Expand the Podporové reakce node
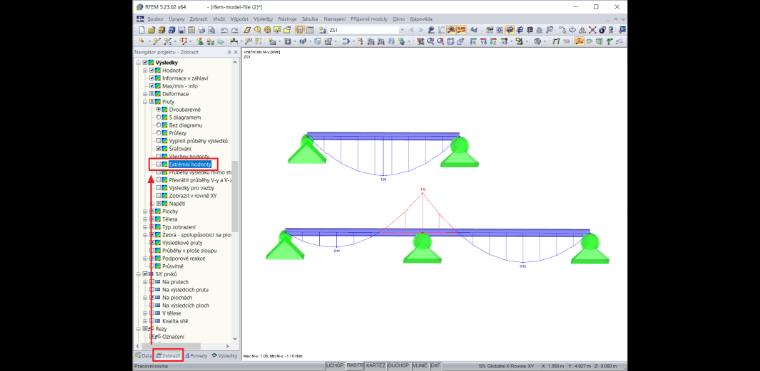Viewport: 760px width, 371px height. pyautogui.click(x=145, y=258)
